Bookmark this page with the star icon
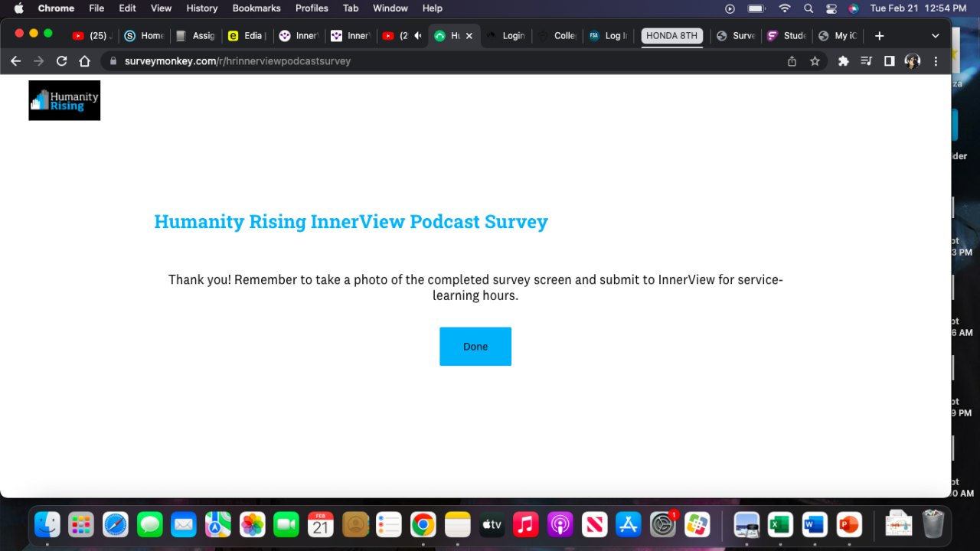This screenshot has width=980, height=551. click(x=815, y=61)
